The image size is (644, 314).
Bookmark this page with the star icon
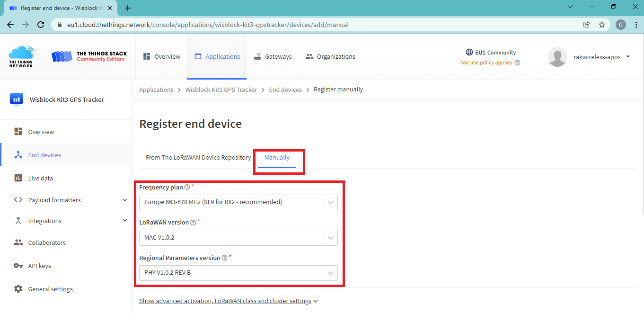[602, 25]
